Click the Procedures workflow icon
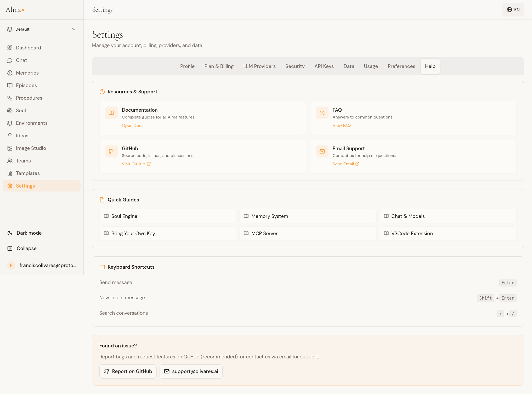Viewport: 532px width, 394px height. click(x=10, y=98)
